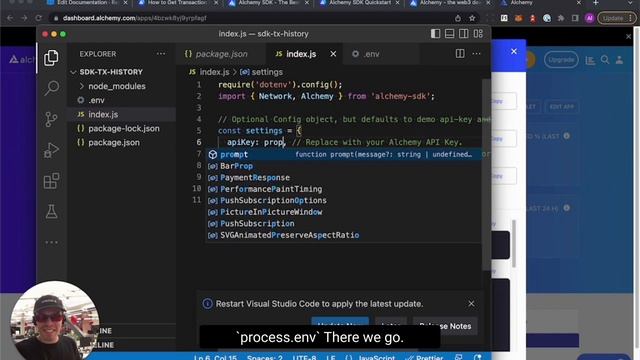Open browser profile avatar
The width and height of the screenshot is (640, 360).
point(589,18)
